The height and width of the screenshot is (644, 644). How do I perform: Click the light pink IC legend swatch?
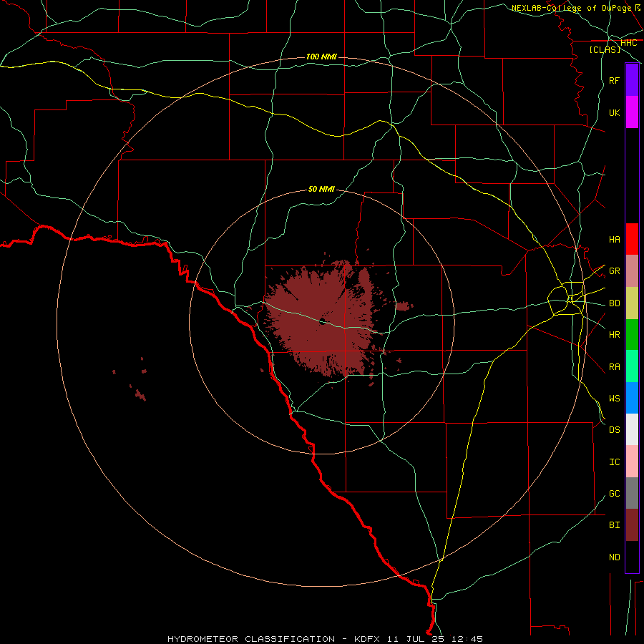[x=632, y=462]
